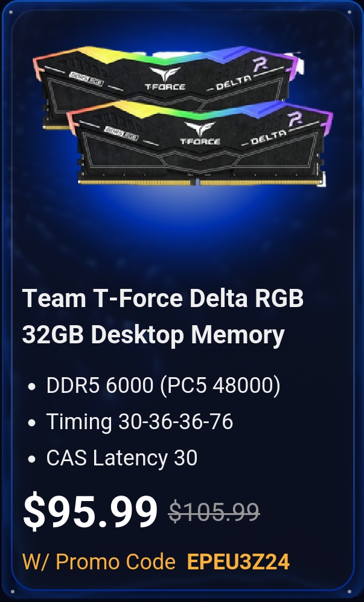Select the DDR5 6000 (PC5 48000) spec line

(163, 385)
